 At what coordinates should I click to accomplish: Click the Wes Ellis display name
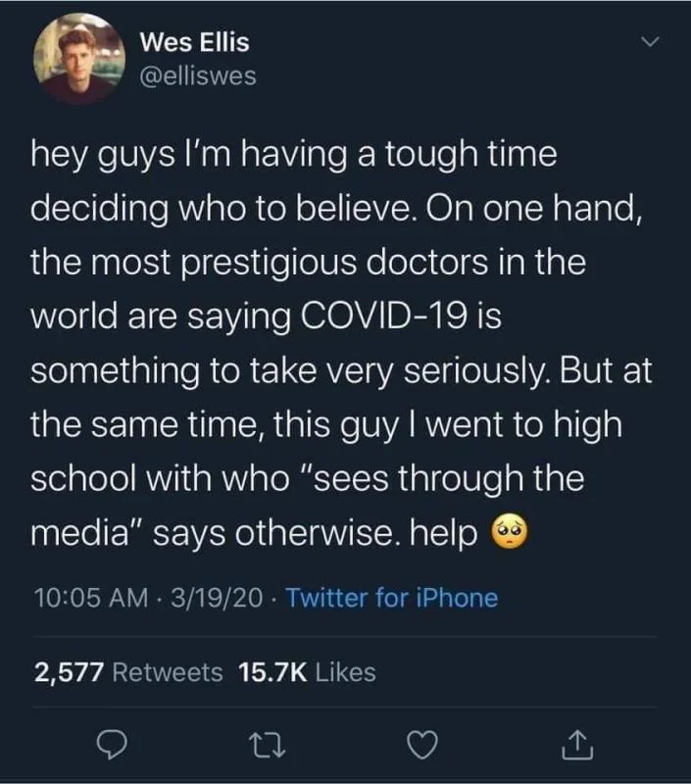(x=195, y=42)
